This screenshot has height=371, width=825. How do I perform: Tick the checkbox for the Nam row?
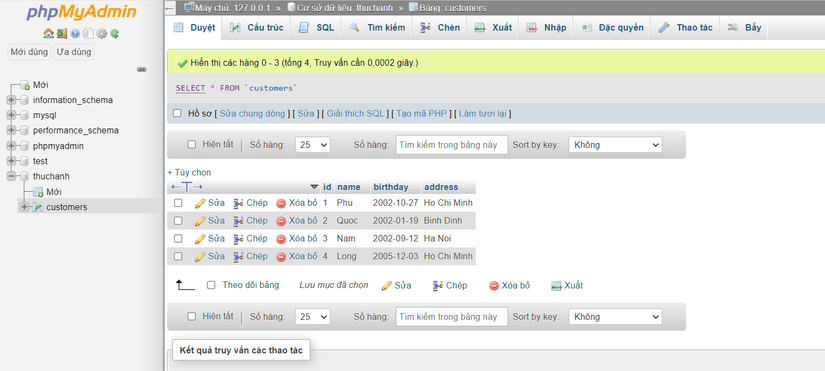tap(178, 238)
